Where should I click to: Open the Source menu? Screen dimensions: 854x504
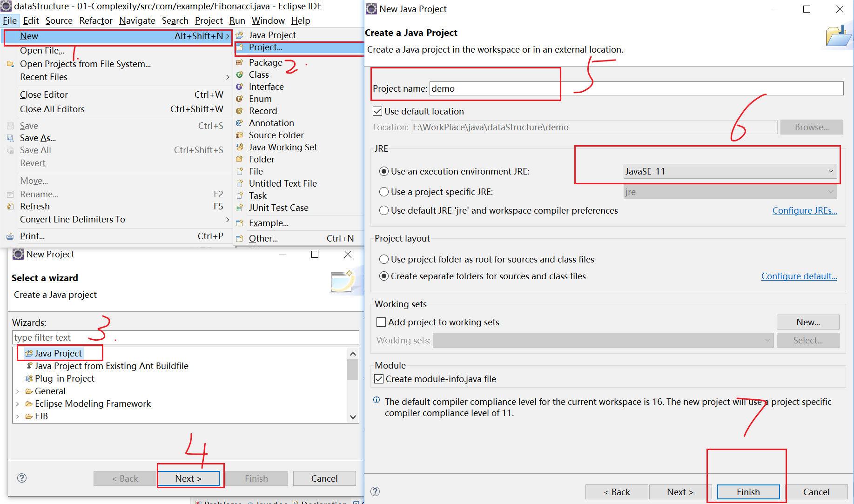click(x=59, y=20)
